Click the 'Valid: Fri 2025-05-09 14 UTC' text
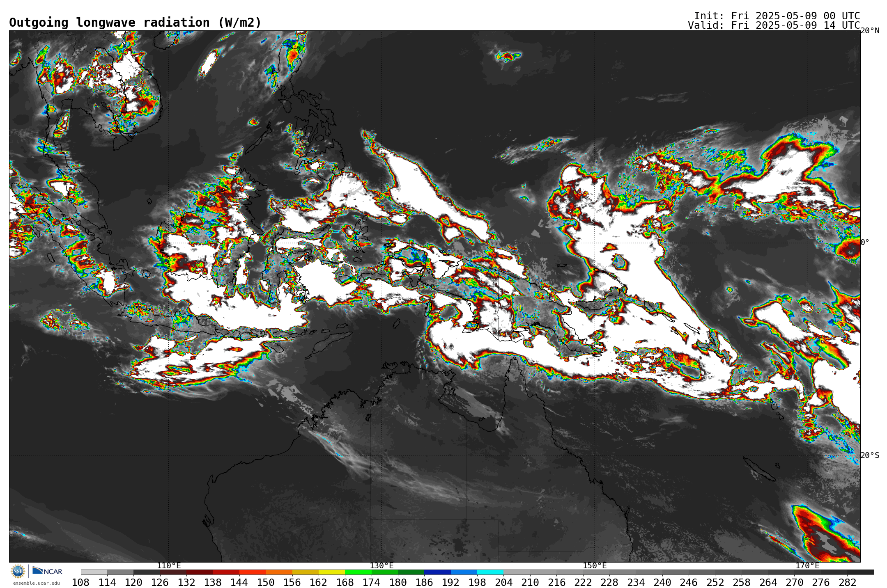 774,25
